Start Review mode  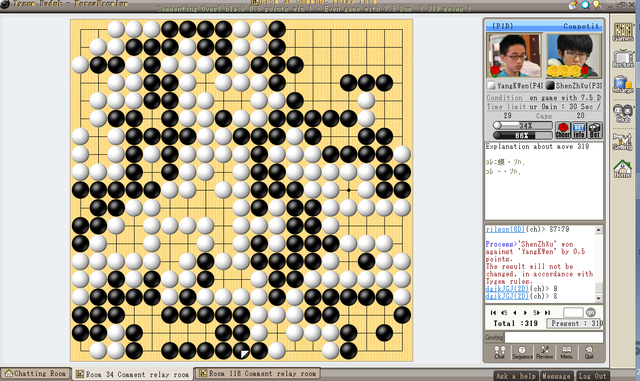(544, 352)
